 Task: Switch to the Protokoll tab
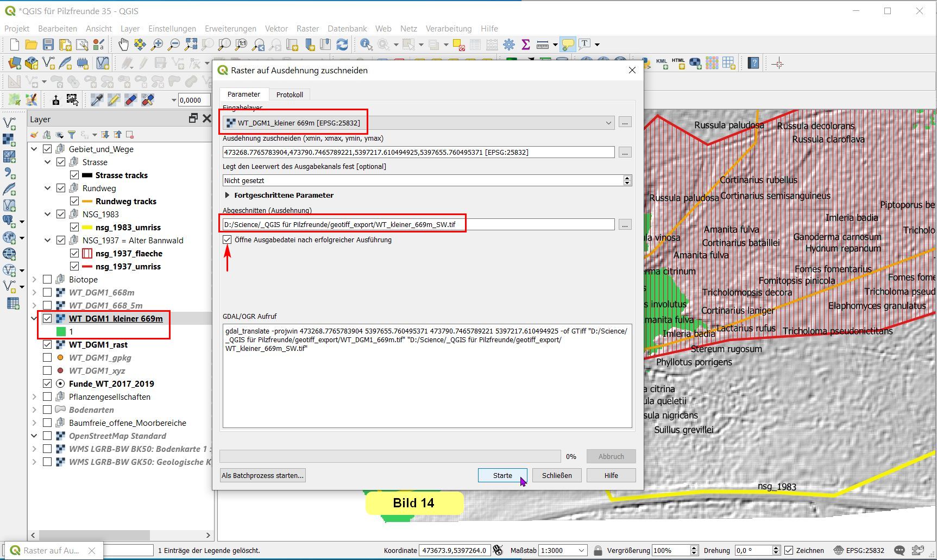(x=290, y=95)
